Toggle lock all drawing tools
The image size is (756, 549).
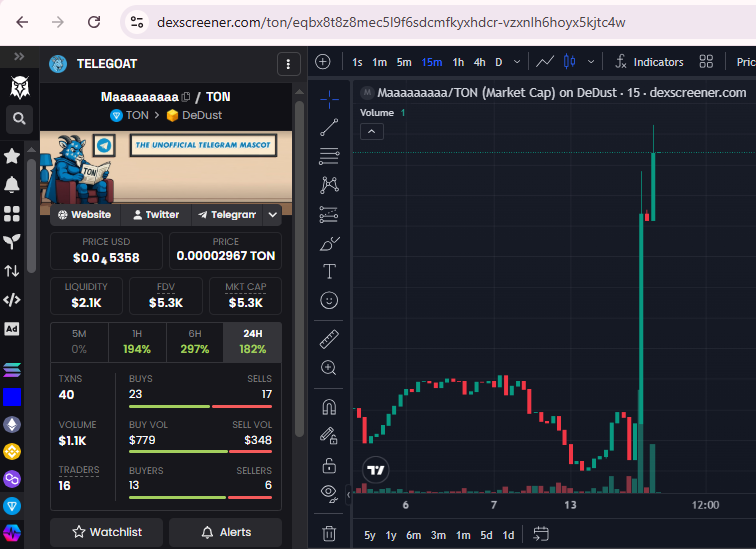point(329,466)
